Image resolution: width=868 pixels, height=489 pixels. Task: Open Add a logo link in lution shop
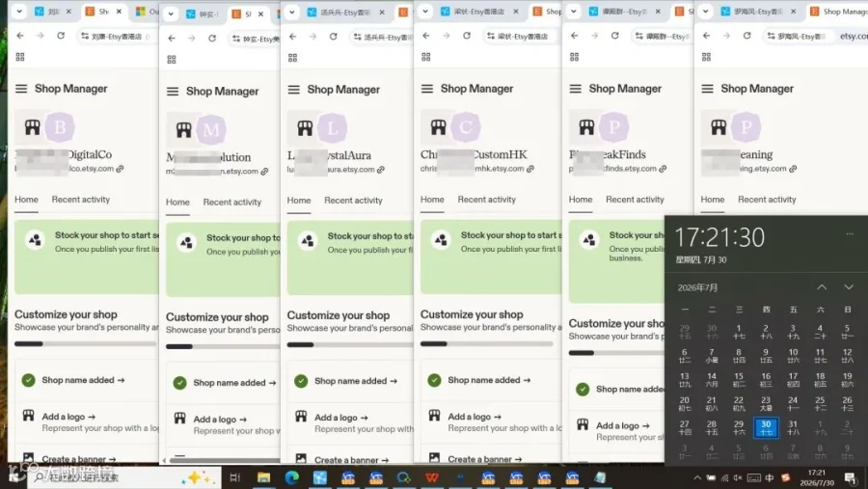coord(220,420)
